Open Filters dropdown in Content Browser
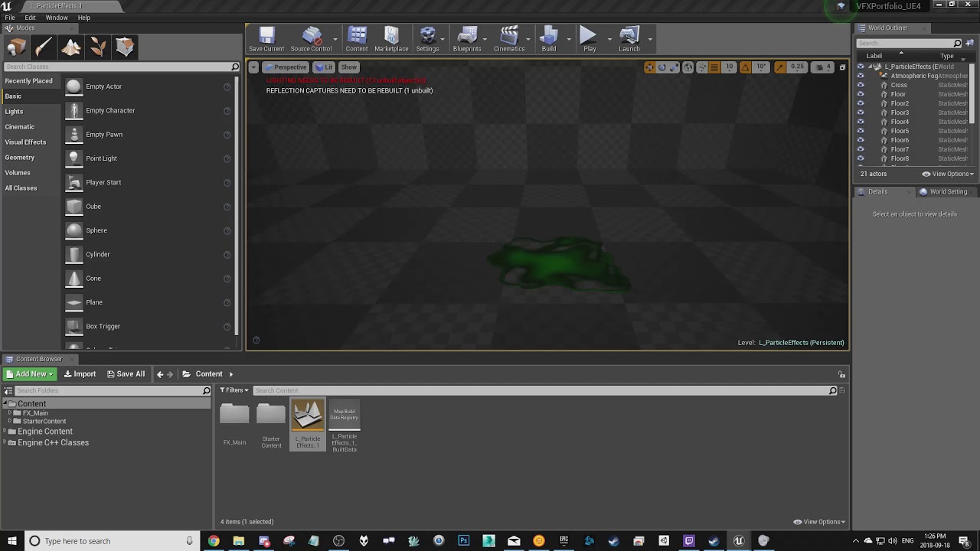Viewport: 980px width, 551px height. [234, 390]
